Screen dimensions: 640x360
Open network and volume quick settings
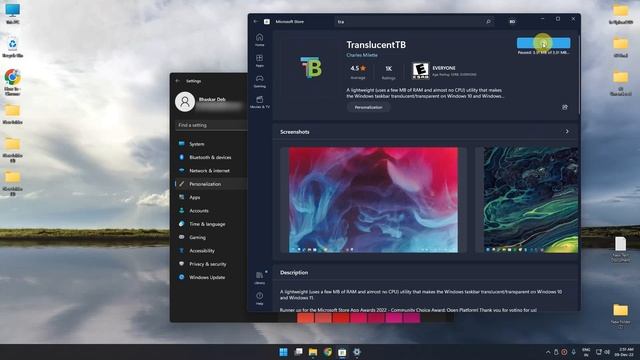pos(602,352)
